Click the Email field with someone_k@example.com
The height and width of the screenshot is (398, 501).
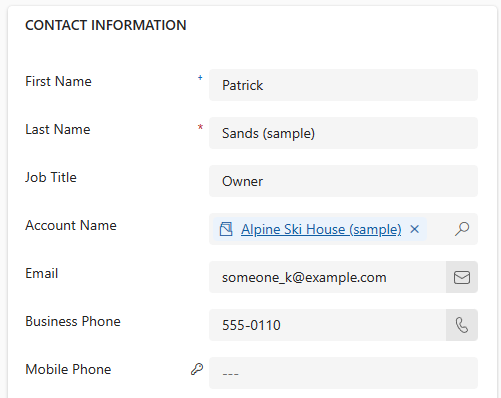coord(327,277)
